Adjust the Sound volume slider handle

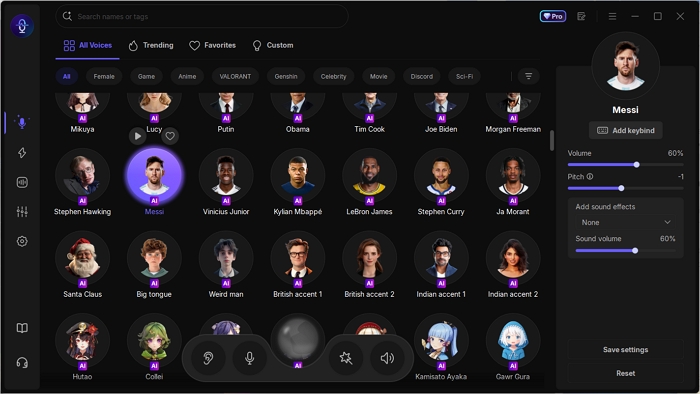point(635,250)
